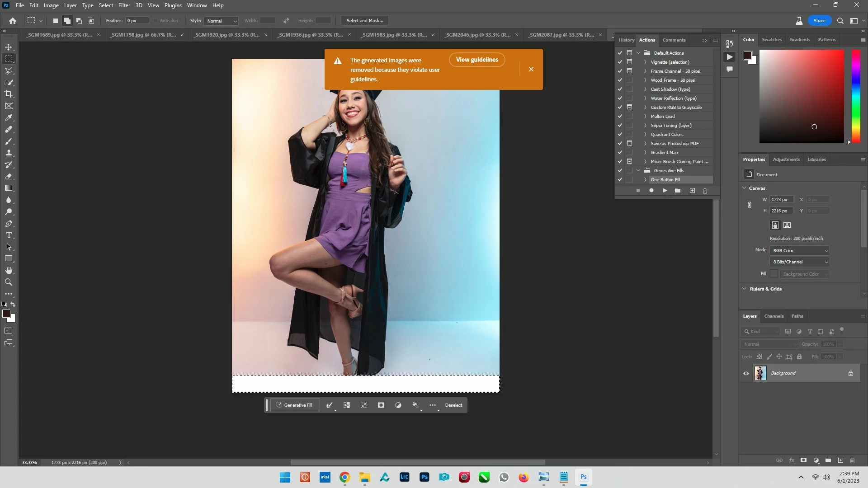The height and width of the screenshot is (488, 868).
Task: Toggle the checkmark for the Molten Lead action
Action: (x=620, y=116)
